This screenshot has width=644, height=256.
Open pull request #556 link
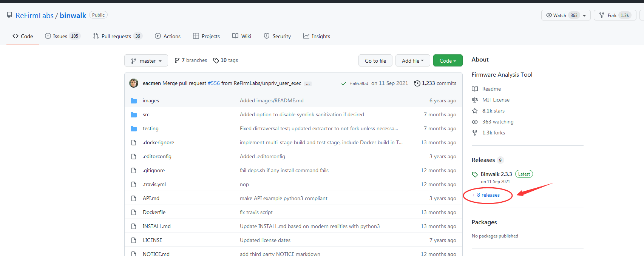(x=214, y=83)
